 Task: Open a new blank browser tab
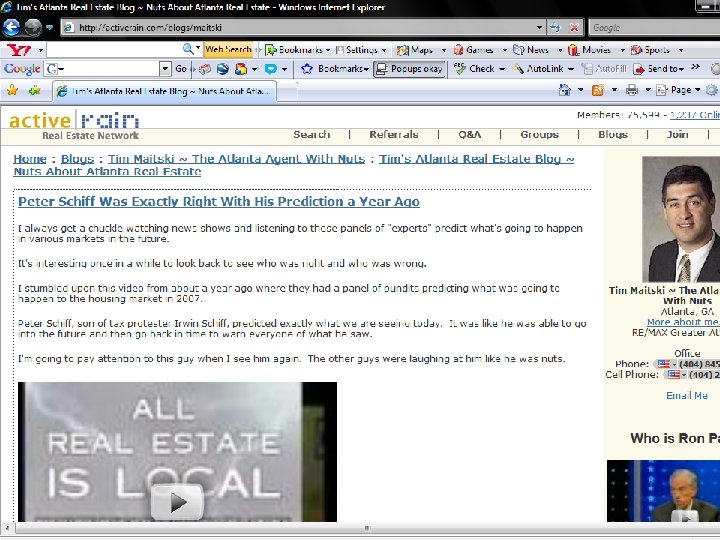[286, 92]
